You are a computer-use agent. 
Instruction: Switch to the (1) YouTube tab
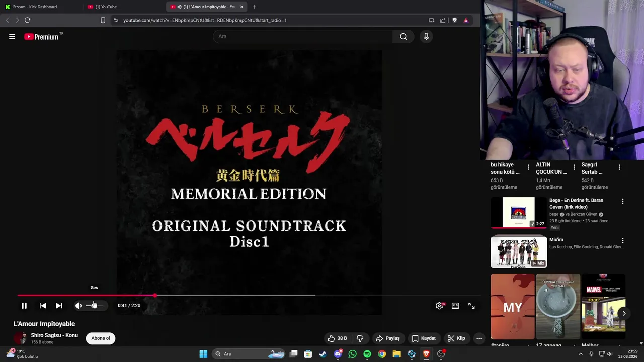(106, 7)
